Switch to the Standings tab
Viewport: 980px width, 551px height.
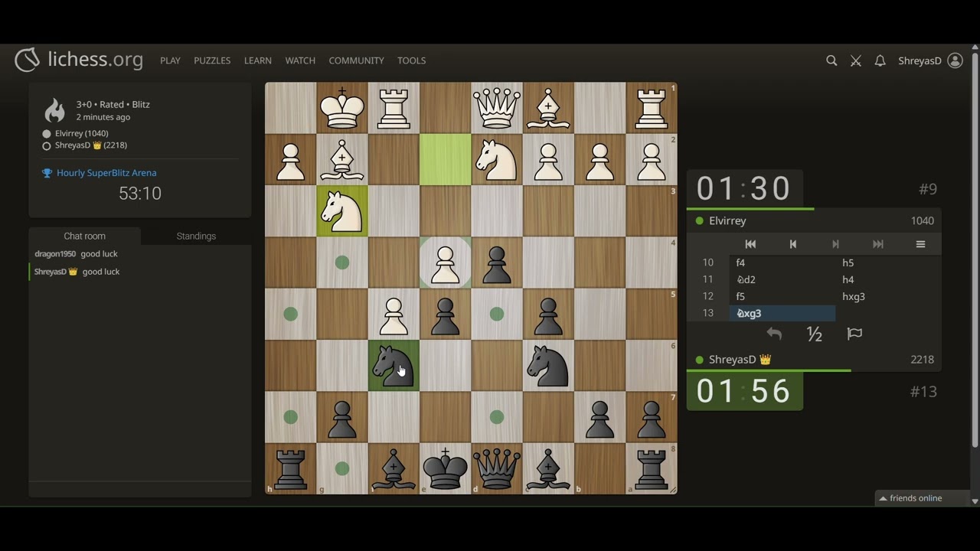196,236
